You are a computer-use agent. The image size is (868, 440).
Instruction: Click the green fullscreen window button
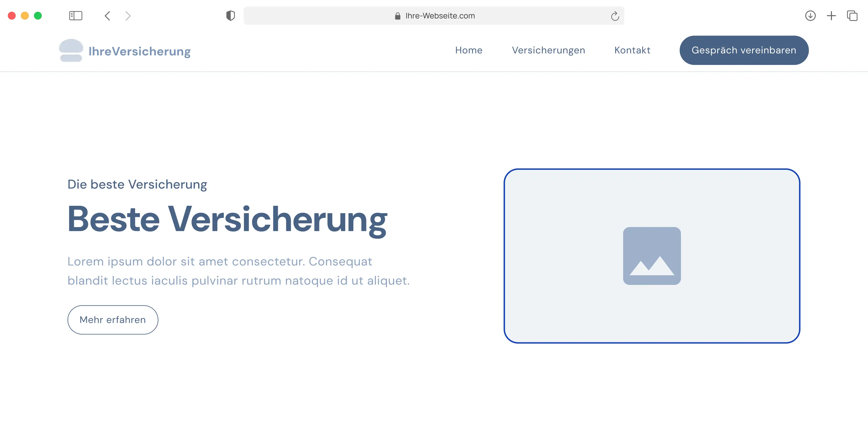[38, 16]
